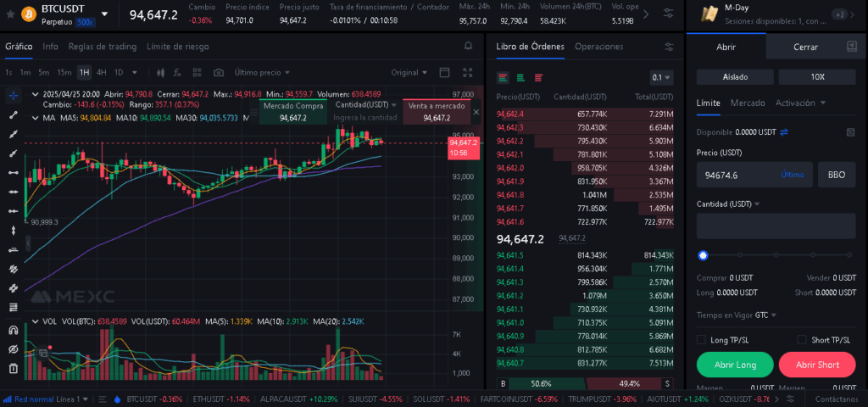Click the Bitcoin coin logo
Image resolution: width=868 pixels, height=407 pixels.
(29, 14)
